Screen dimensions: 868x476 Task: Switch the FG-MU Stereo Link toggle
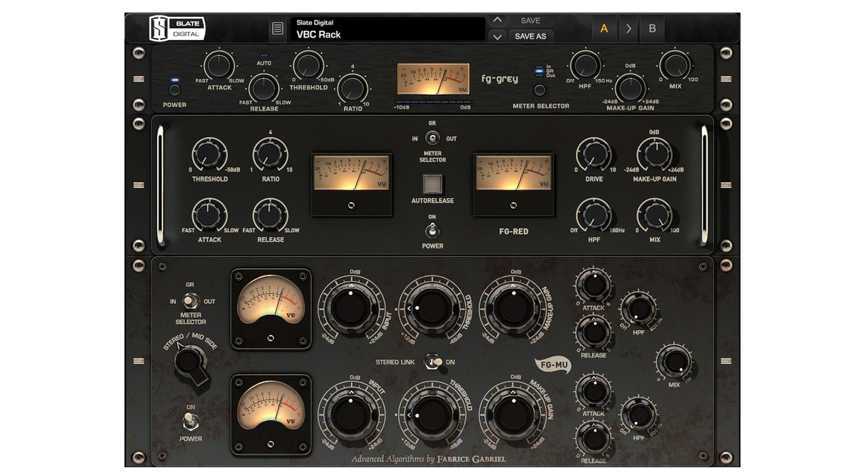coord(432,362)
